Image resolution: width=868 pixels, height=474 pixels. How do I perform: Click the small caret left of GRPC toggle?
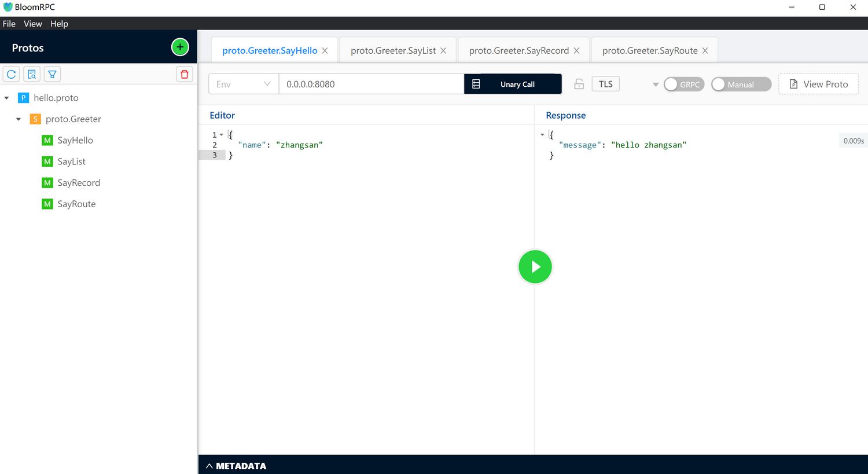pos(656,84)
